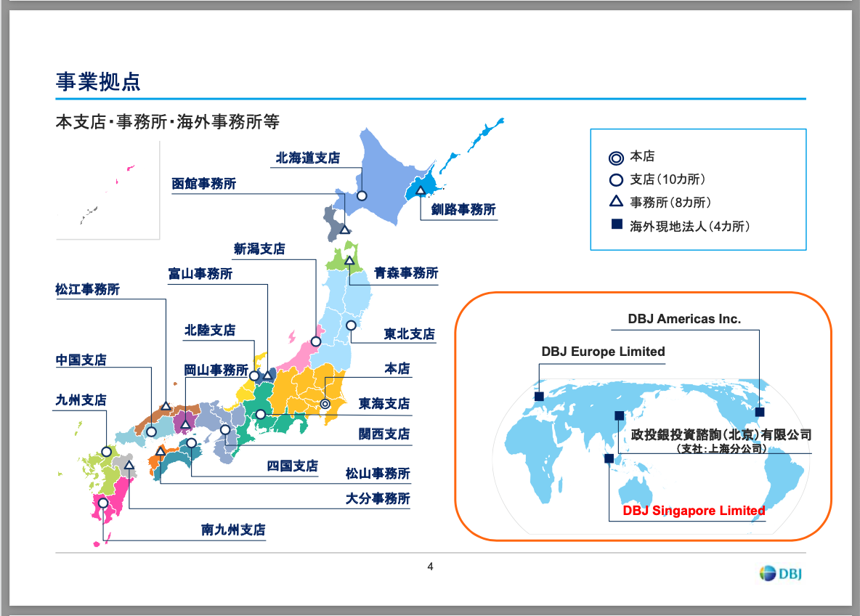Click the double-circle symbol in the legend
Screen dimensions: 860x616
617,158
